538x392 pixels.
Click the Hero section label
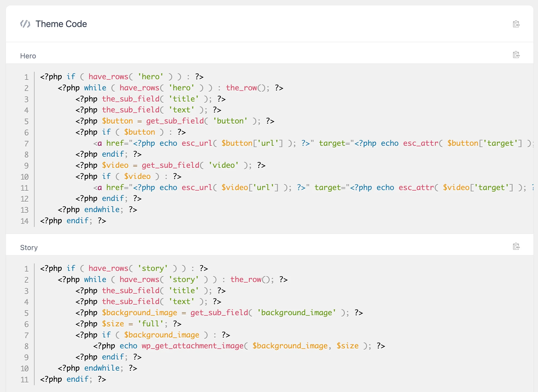click(x=28, y=56)
